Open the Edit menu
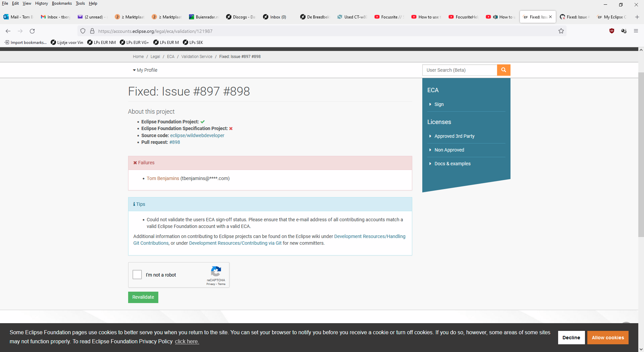This screenshot has height=352, width=644. tap(15, 3)
